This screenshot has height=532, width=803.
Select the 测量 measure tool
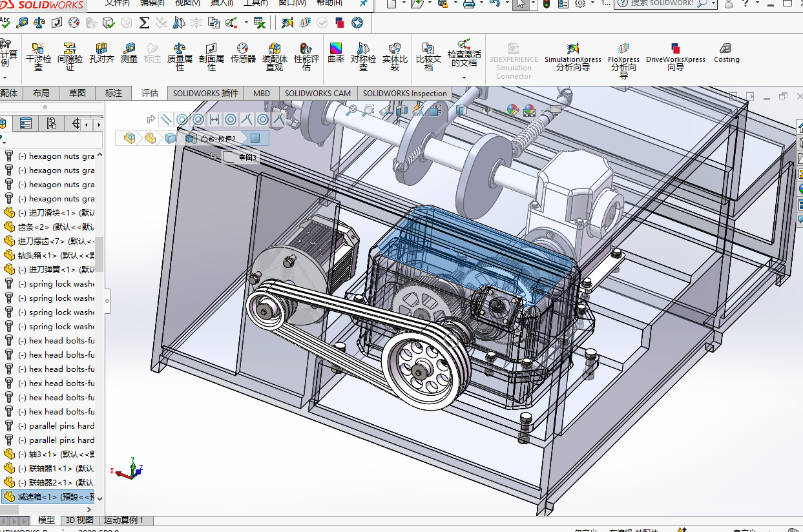click(x=129, y=53)
